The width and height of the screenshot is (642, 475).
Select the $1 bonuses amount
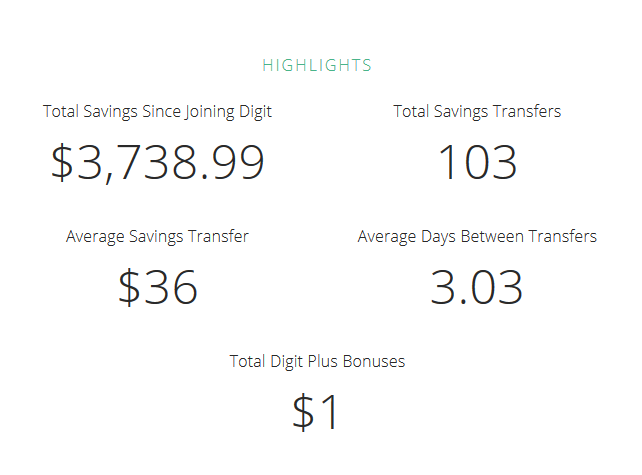pyautogui.click(x=317, y=413)
